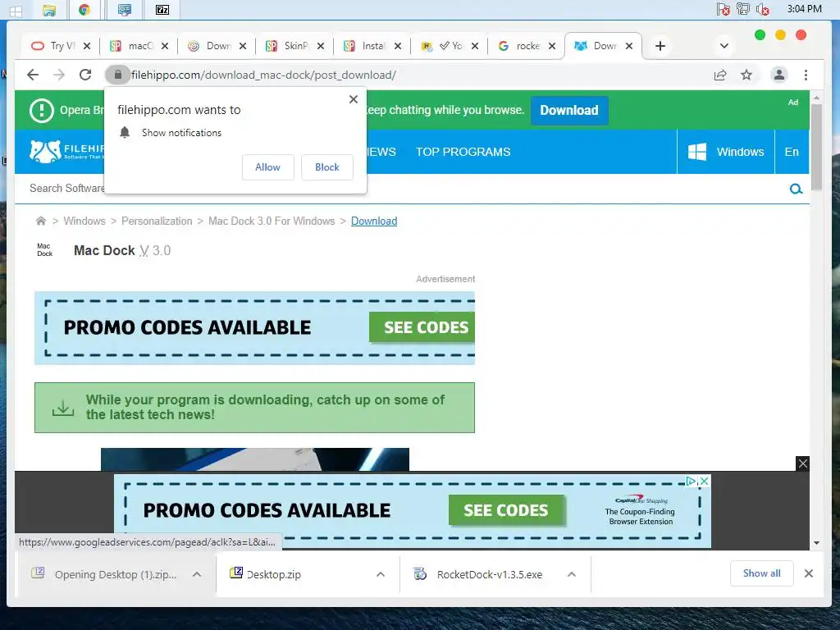Expand options for Opening Desktop (1).zip
Viewport: 840px width, 630px height.
point(197,574)
